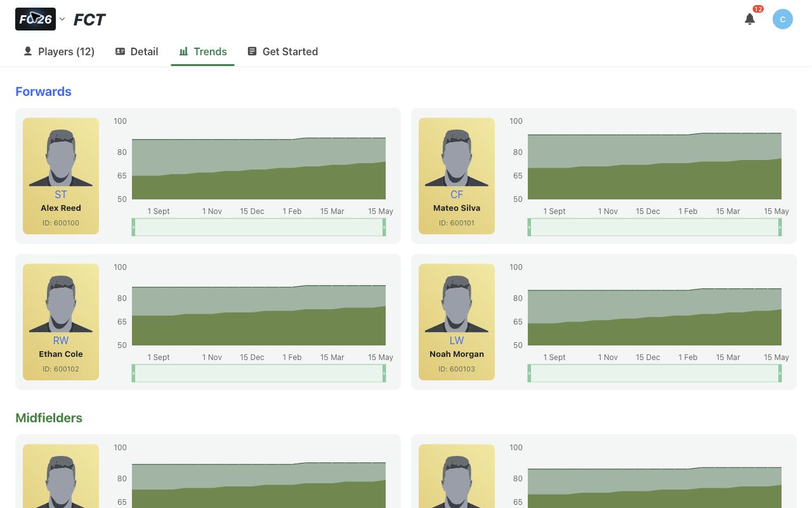Click the ID: 600100 text

(x=61, y=223)
